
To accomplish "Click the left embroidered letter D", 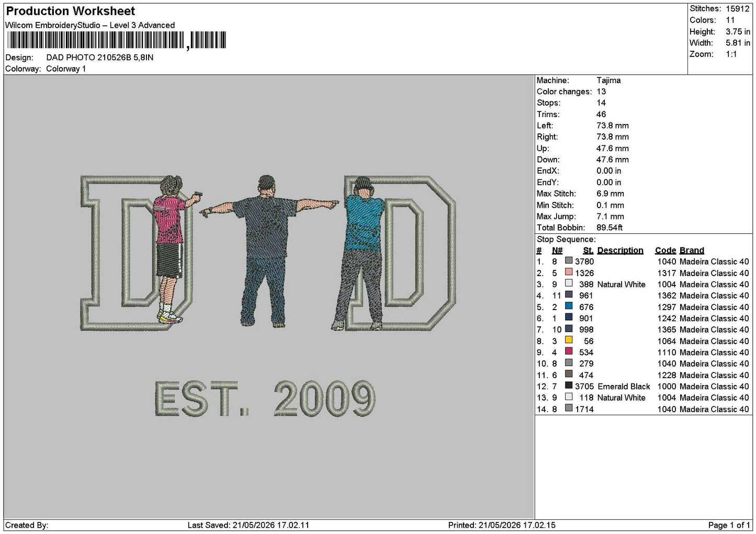I will click(x=137, y=254).
